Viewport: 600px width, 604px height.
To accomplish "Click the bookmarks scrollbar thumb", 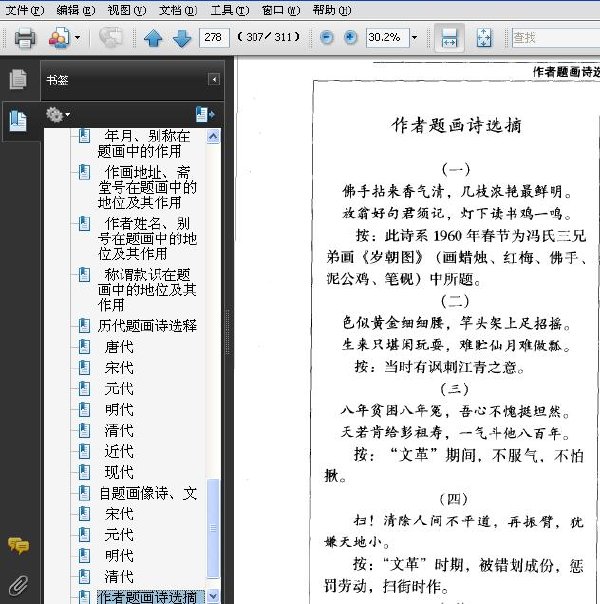I will point(213,528).
